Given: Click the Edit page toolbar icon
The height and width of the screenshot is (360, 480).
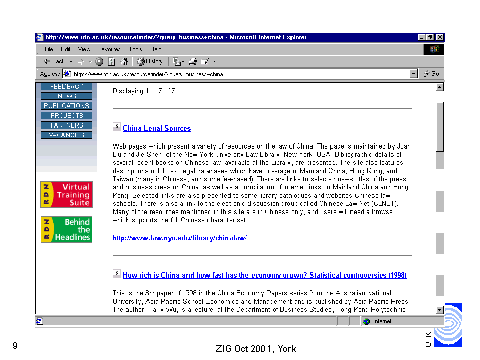Looking at the screenshot, I should click(205, 62).
